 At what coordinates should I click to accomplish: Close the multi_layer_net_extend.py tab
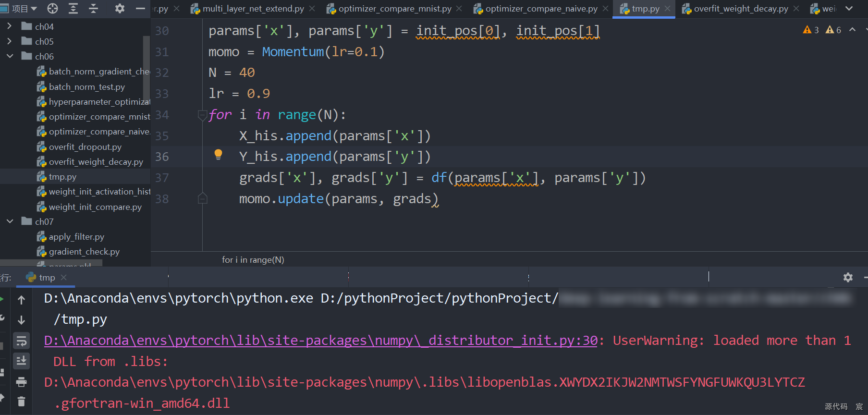(312, 9)
